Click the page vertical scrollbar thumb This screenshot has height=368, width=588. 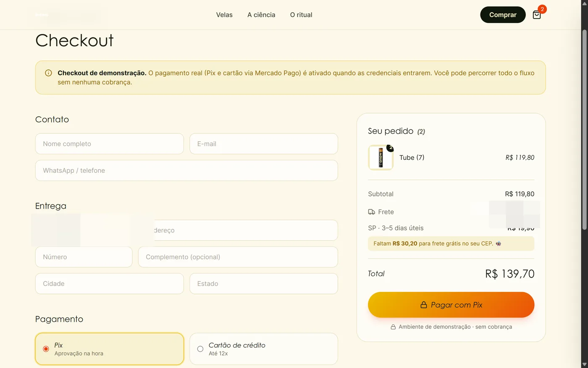[x=584, y=130]
